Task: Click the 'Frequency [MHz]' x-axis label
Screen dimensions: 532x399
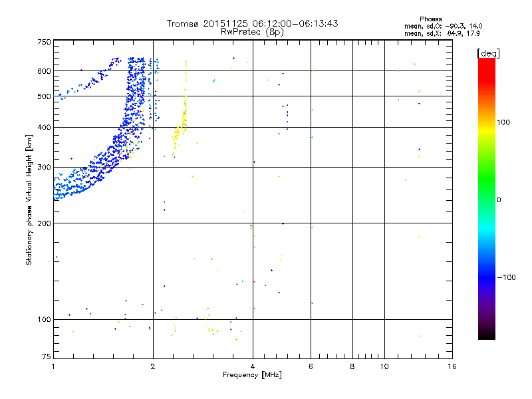Action: coord(252,375)
